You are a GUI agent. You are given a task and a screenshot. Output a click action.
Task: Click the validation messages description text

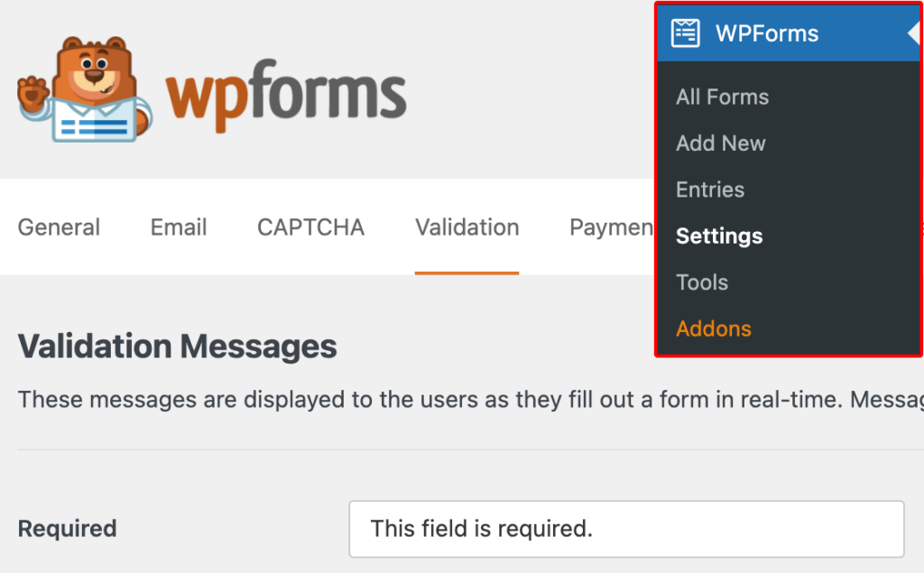point(471,400)
